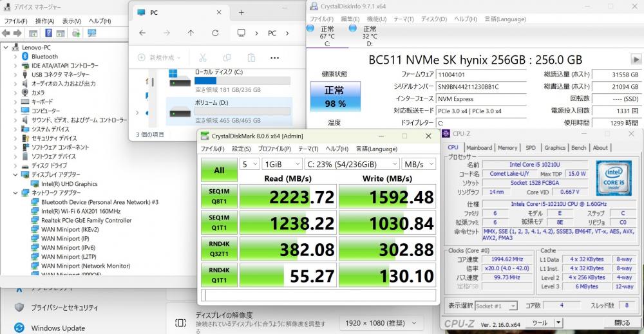Click the refresh icon in File Explorer

point(214,33)
